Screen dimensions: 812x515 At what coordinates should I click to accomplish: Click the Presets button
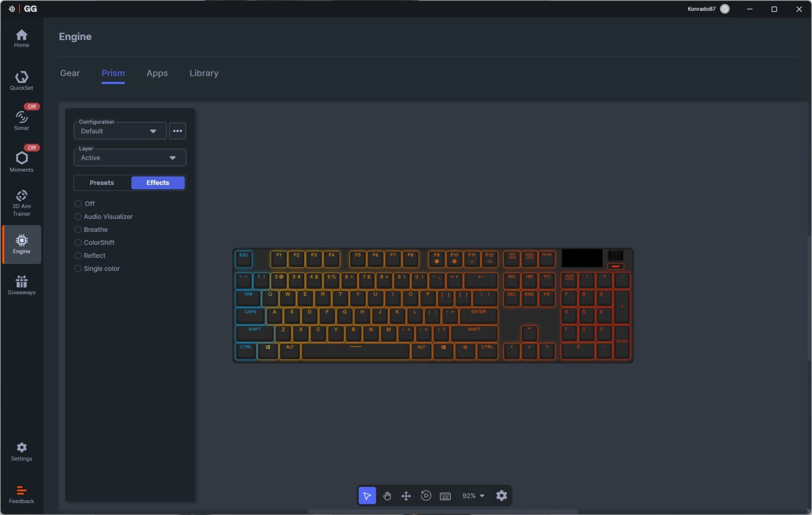point(102,183)
